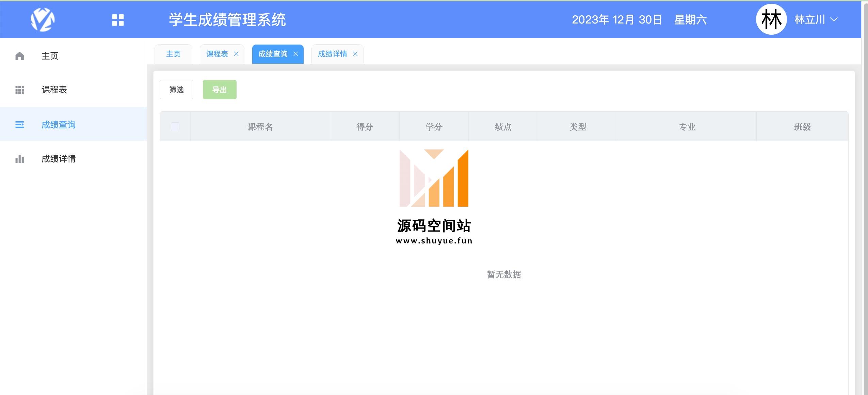Click the green 导出 export button

[220, 90]
